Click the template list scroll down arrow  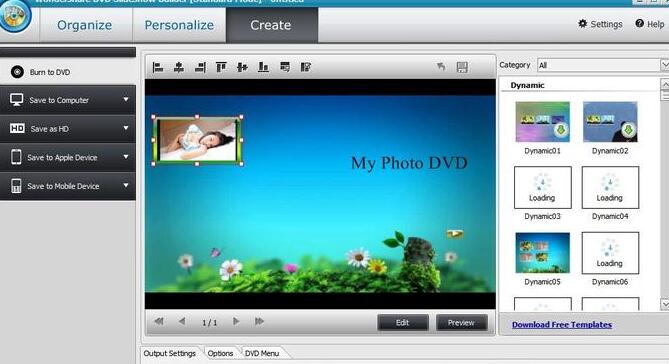(x=665, y=304)
